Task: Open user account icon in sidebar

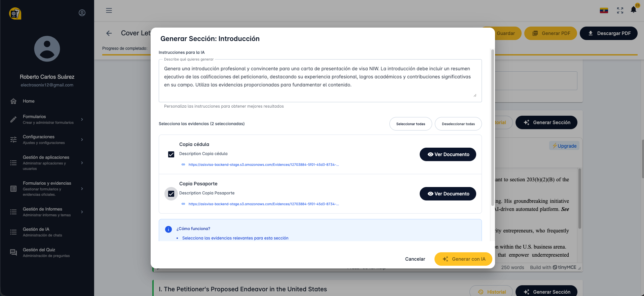Action: 82,13
